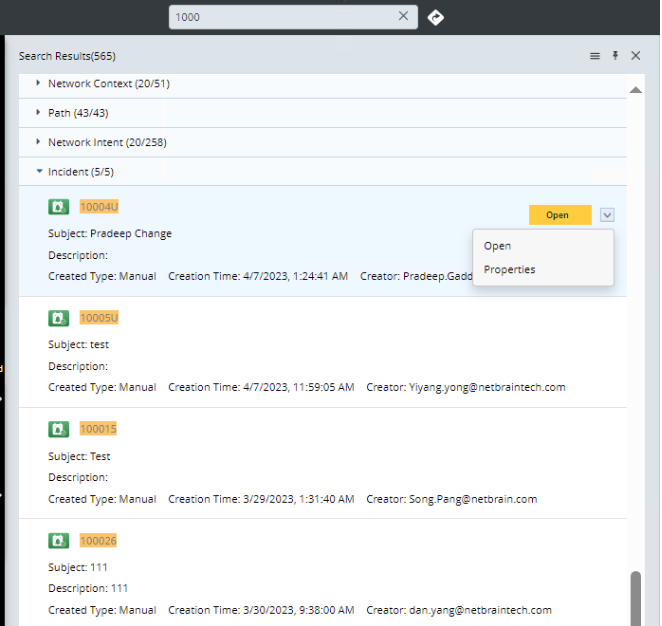The height and width of the screenshot is (626, 662).
Task: Select text 'Description: 111'
Action: pos(88,588)
